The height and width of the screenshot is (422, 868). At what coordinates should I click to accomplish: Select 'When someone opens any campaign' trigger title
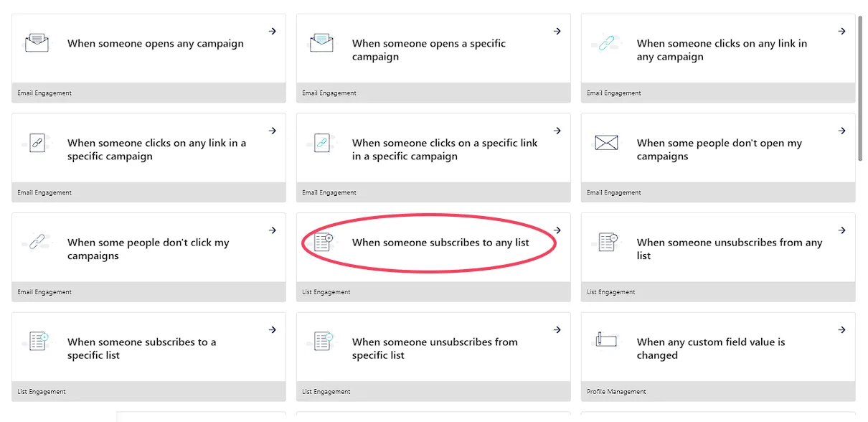pyautogui.click(x=156, y=44)
